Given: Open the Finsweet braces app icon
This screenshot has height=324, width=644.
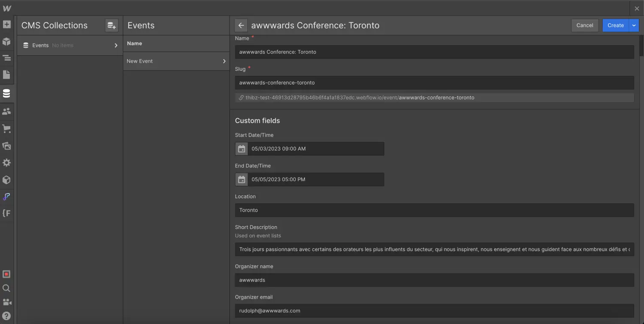Looking at the screenshot, I should tap(6, 213).
